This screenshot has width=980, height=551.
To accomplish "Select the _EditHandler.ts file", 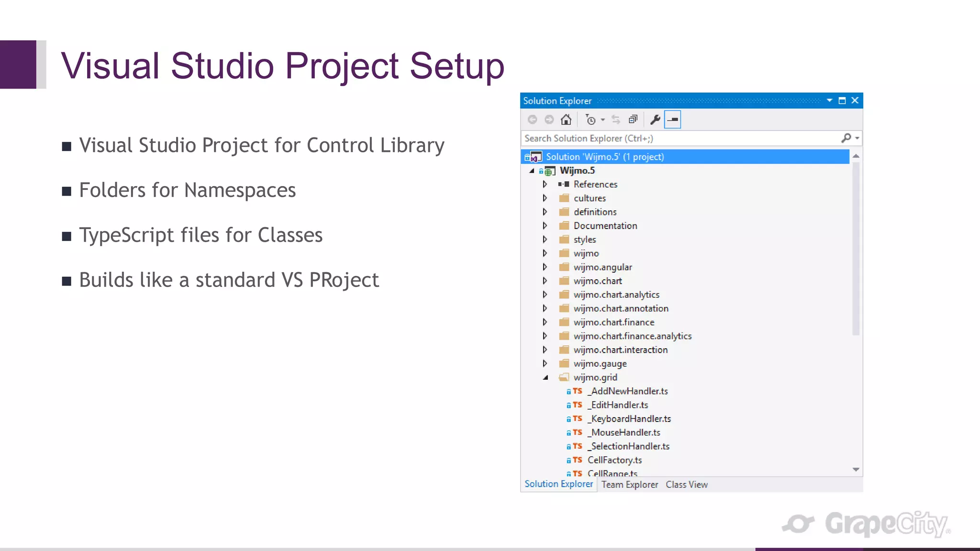I will click(618, 405).
